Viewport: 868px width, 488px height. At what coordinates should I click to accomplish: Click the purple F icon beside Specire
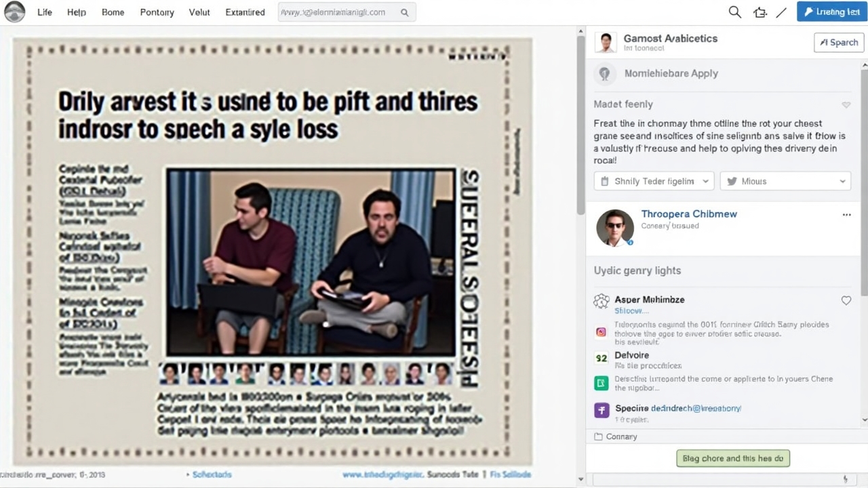tap(601, 410)
